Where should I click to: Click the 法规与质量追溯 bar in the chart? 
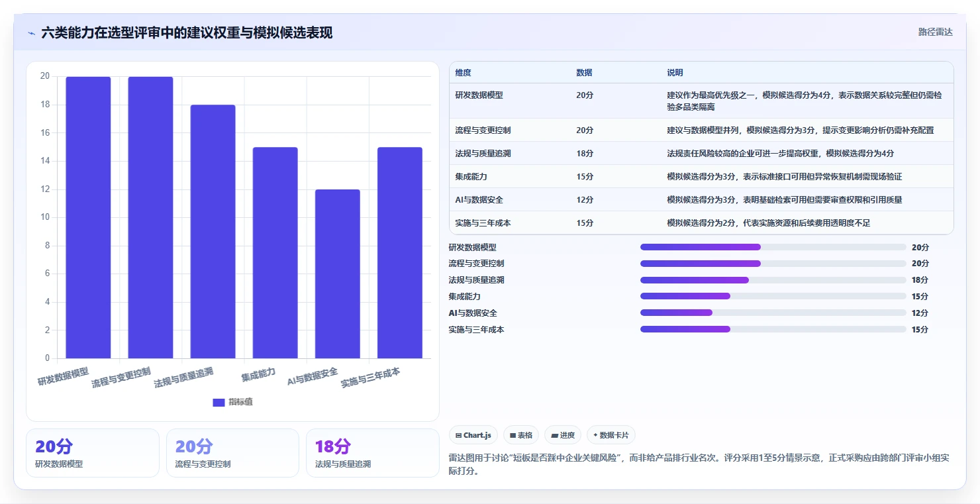pyautogui.click(x=213, y=232)
